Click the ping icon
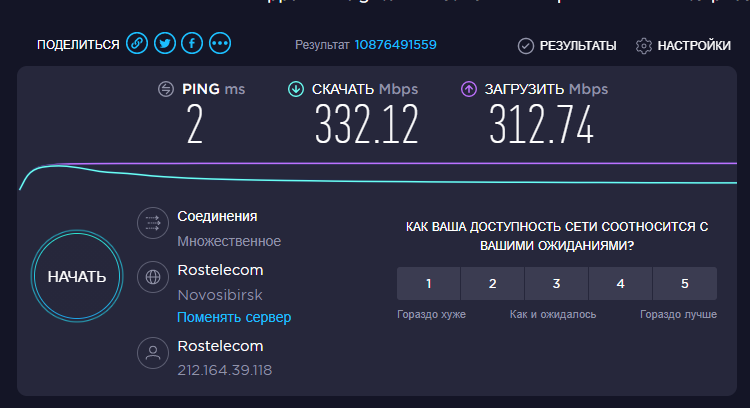 (x=166, y=89)
